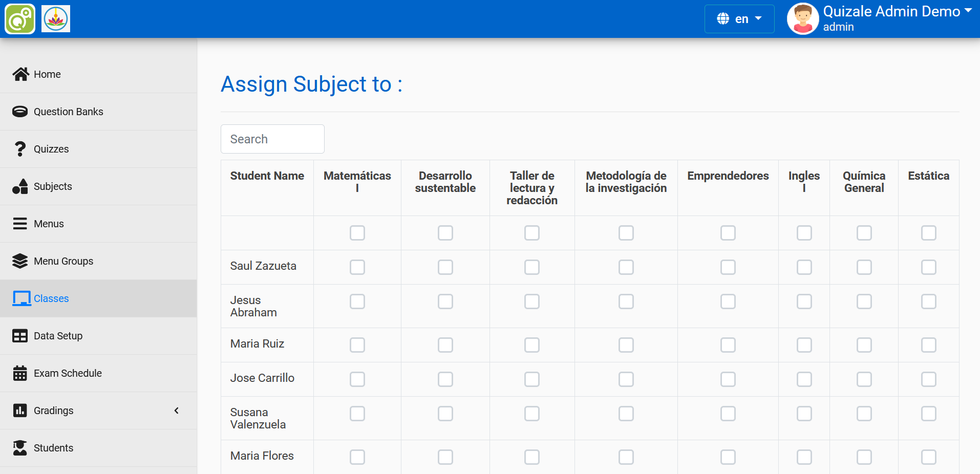This screenshot has width=980, height=474.
Task: Click the Subjects shapes icon
Action: click(x=20, y=186)
